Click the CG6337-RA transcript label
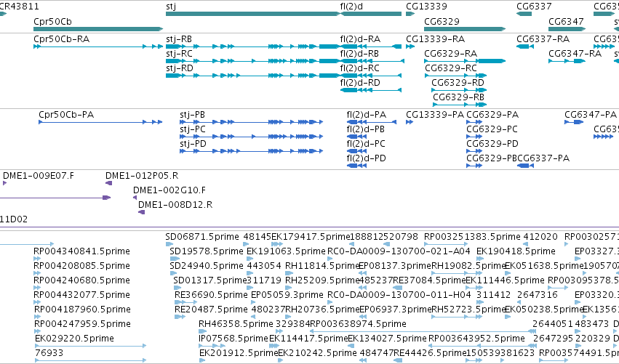The width and height of the screenshot is (619, 364). tap(543, 39)
